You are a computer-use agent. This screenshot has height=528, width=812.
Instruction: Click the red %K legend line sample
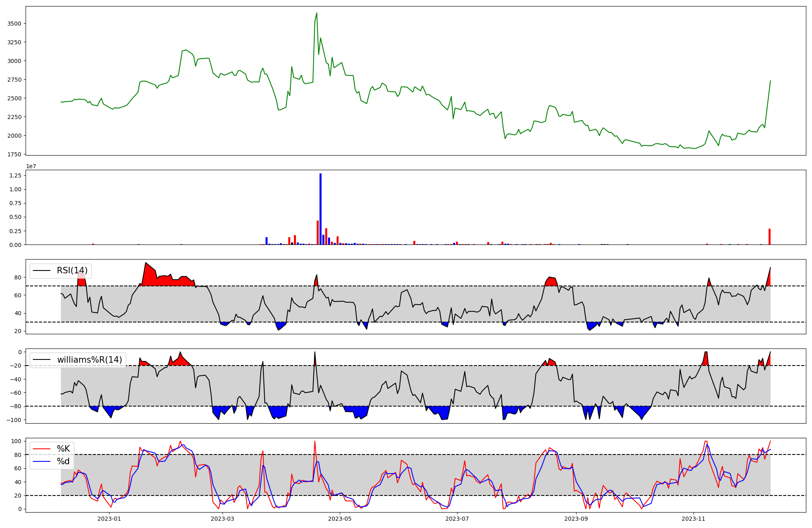click(41, 449)
